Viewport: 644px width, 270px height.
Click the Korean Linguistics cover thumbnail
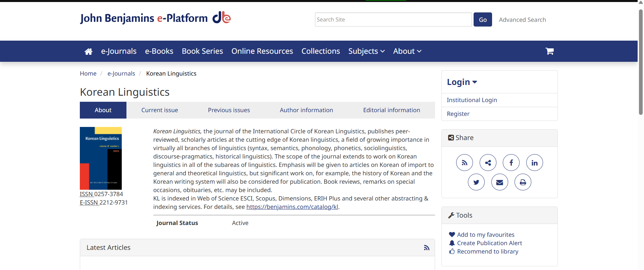click(101, 158)
